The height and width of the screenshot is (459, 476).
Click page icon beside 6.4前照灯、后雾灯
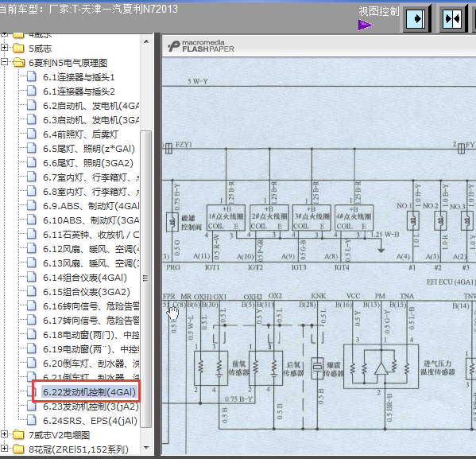tap(31, 134)
